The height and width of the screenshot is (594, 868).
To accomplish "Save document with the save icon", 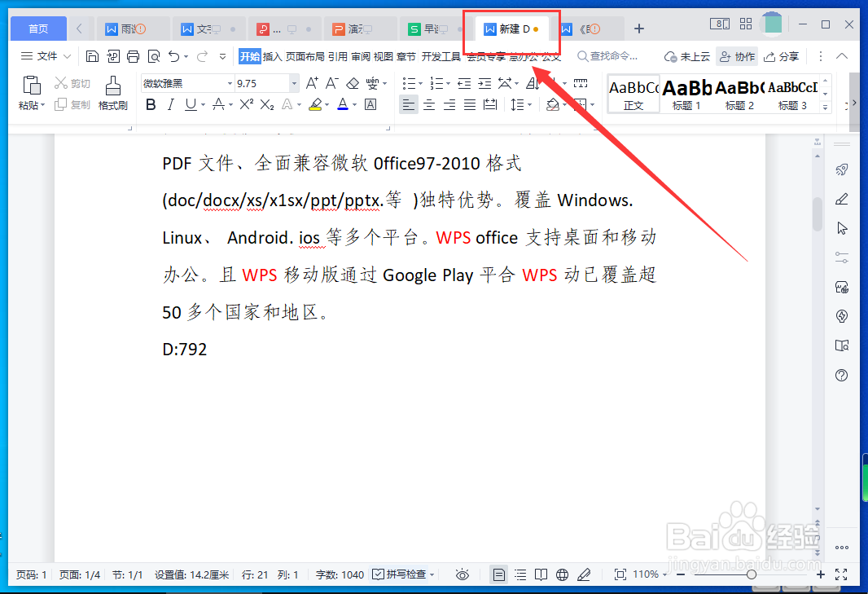I will pos(93,56).
